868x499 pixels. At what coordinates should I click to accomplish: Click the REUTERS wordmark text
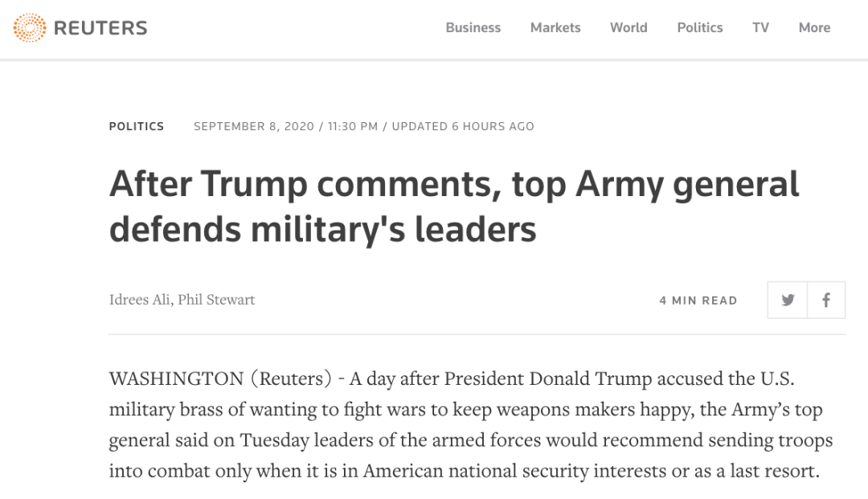[x=100, y=27]
